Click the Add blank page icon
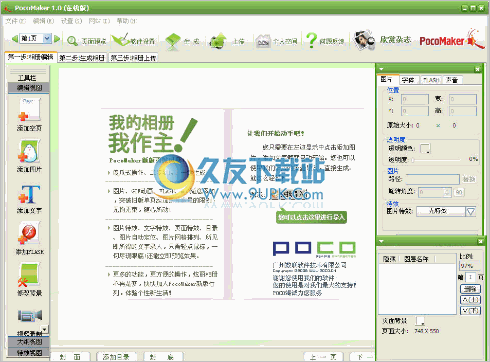 tap(29, 109)
